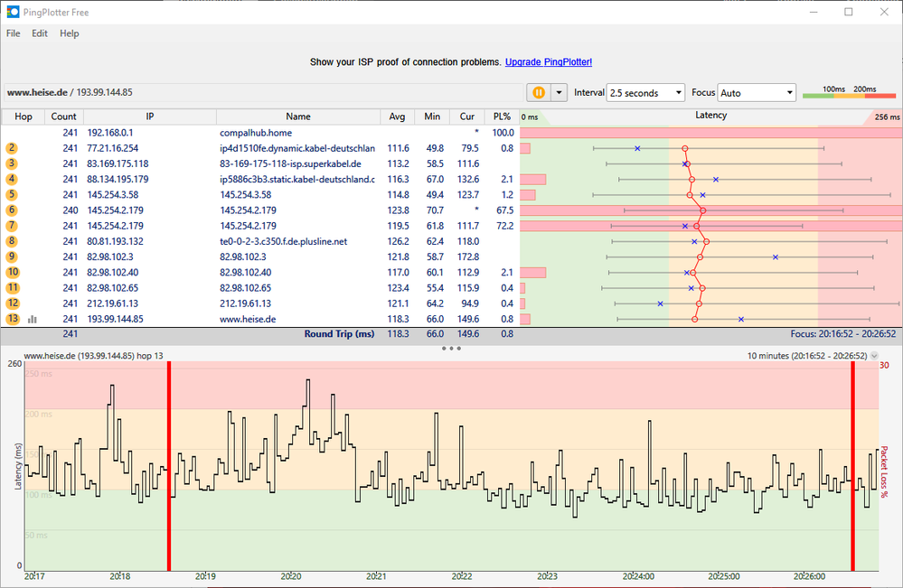Click the Latency graph column header
The width and height of the screenshot is (903, 588).
[710, 116]
